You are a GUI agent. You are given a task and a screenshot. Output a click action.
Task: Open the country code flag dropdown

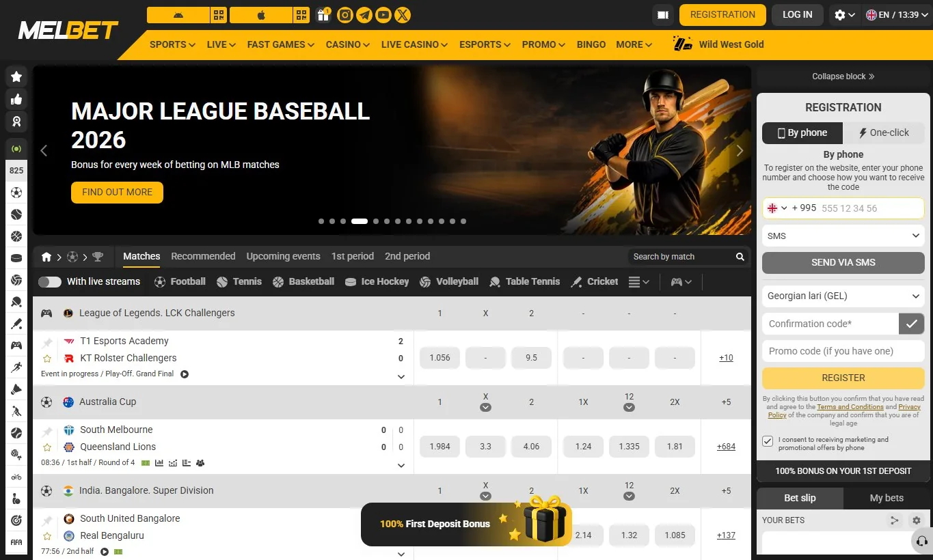pyautogui.click(x=777, y=208)
